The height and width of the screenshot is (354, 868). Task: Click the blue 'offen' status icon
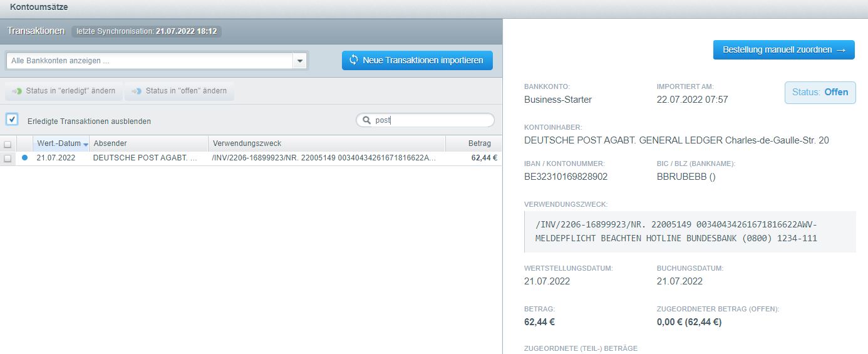pyautogui.click(x=137, y=91)
